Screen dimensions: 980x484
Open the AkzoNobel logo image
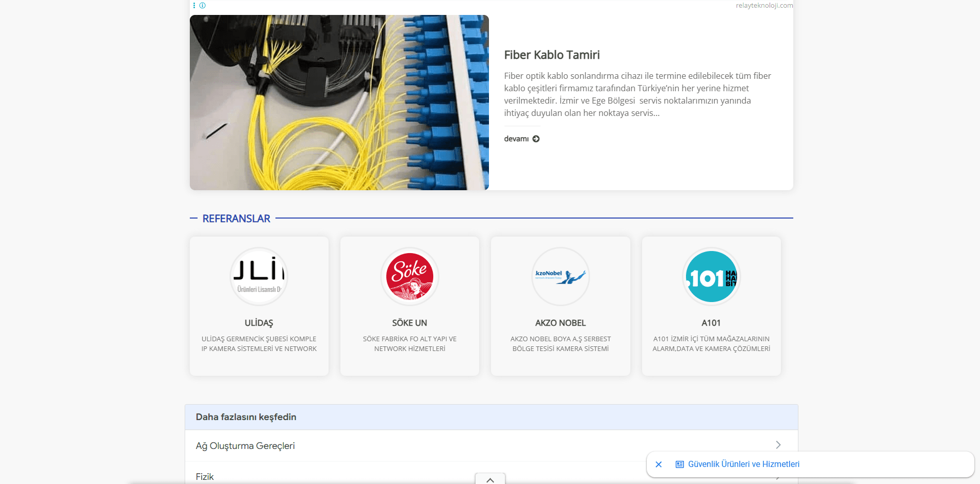point(561,276)
